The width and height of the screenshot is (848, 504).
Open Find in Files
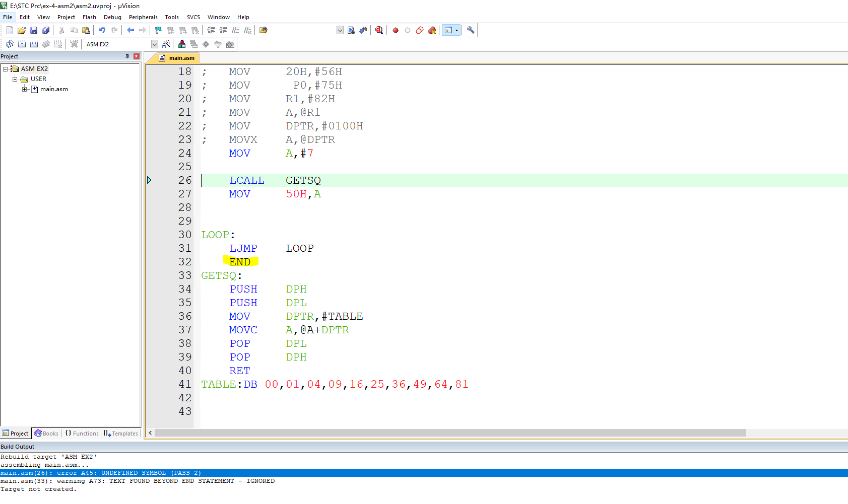pos(263,30)
